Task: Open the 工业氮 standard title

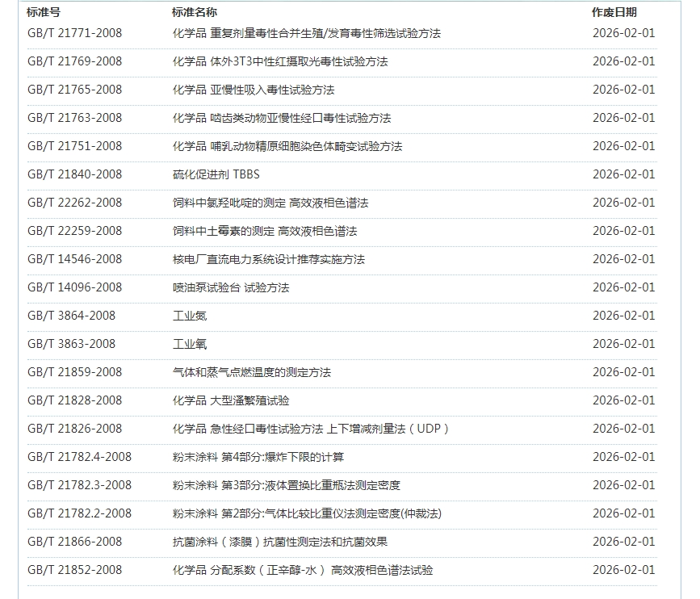Action: 190,316
